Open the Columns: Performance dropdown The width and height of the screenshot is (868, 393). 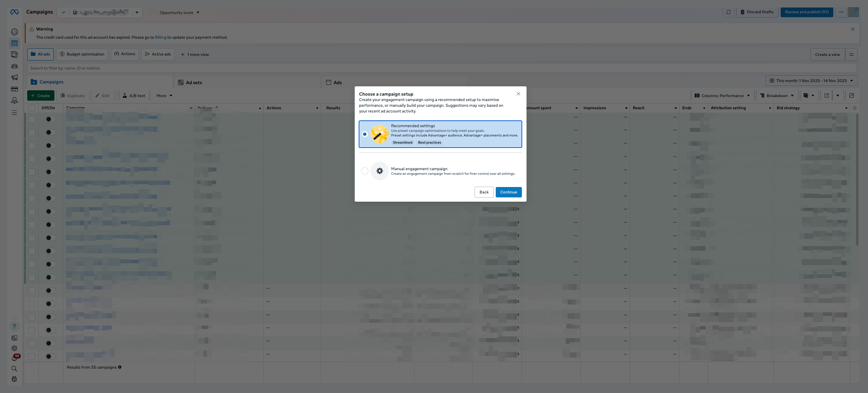pyautogui.click(x=722, y=96)
